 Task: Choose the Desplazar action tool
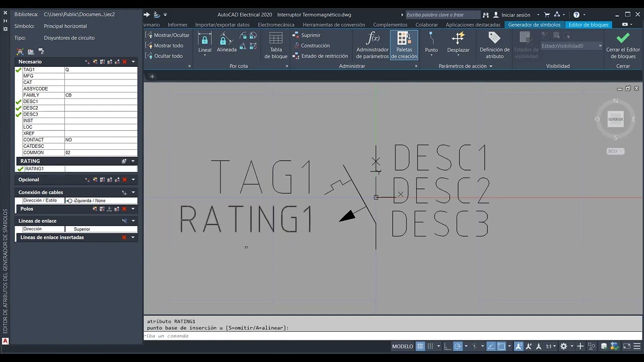[x=458, y=43]
